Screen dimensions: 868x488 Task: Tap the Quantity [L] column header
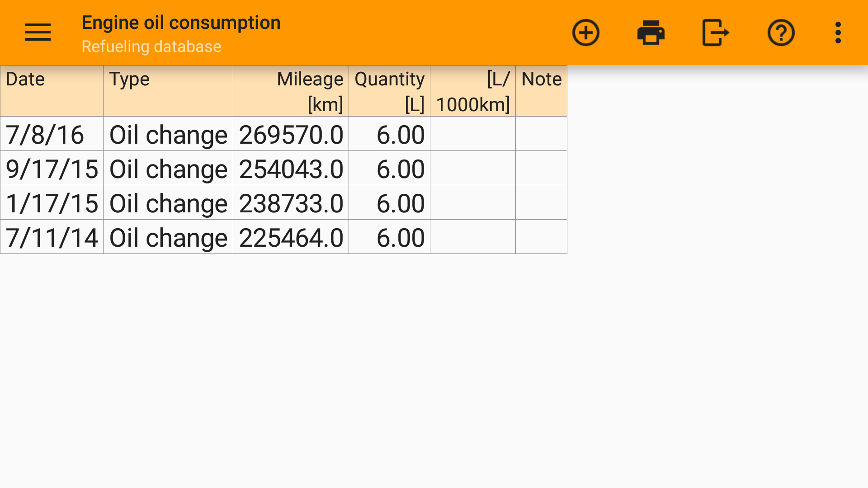point(389,91)
